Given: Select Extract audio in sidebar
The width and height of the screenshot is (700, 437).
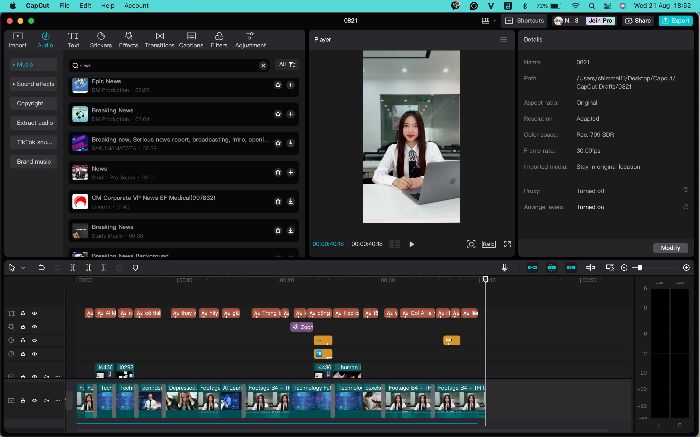Looking at the screenshot, I should click(33, 123).
